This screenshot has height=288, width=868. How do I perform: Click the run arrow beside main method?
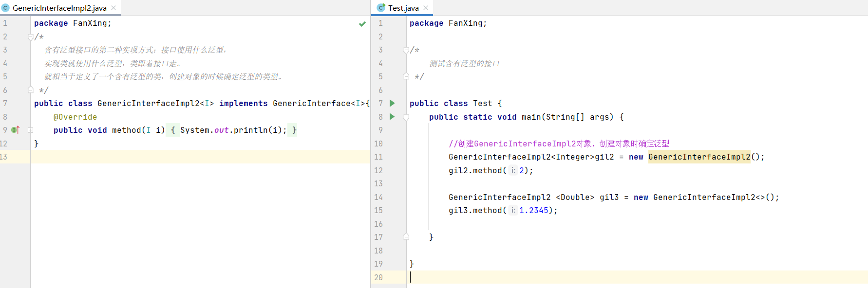[392, 117]
